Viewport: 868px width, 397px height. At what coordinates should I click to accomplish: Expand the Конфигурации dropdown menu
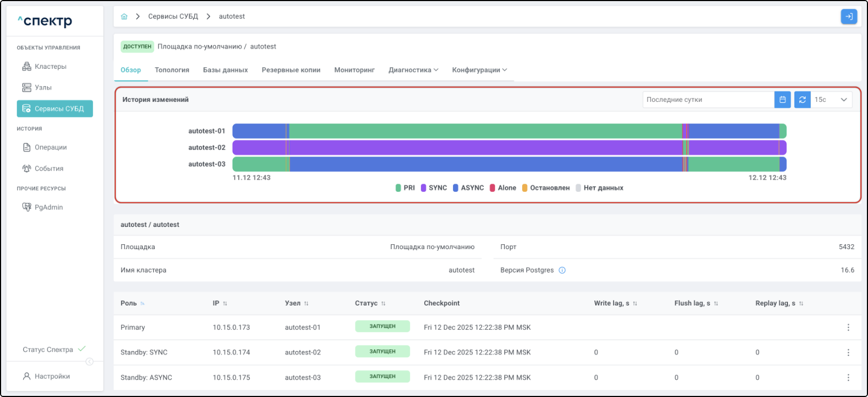(479, 70)
